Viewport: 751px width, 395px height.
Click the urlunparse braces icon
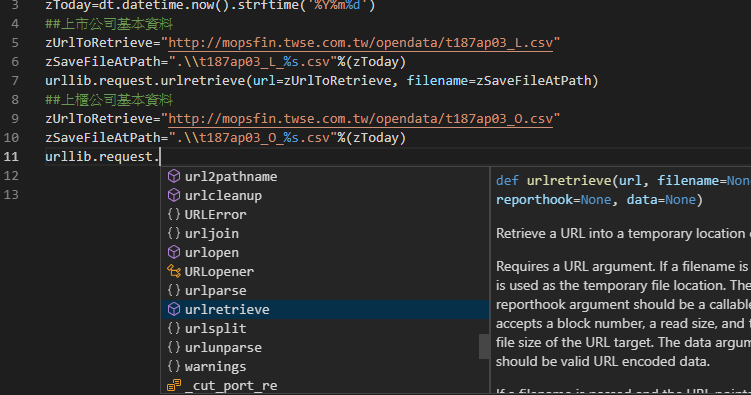[x=173, y=347]
